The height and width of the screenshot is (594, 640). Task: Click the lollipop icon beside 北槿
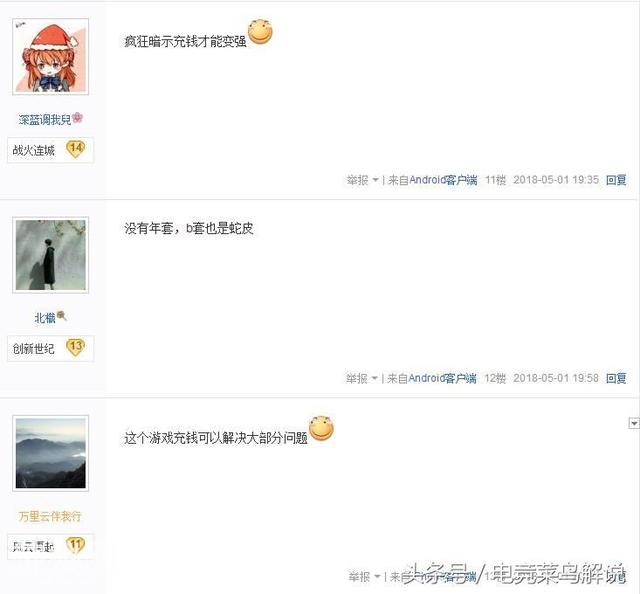coord(62,316)
